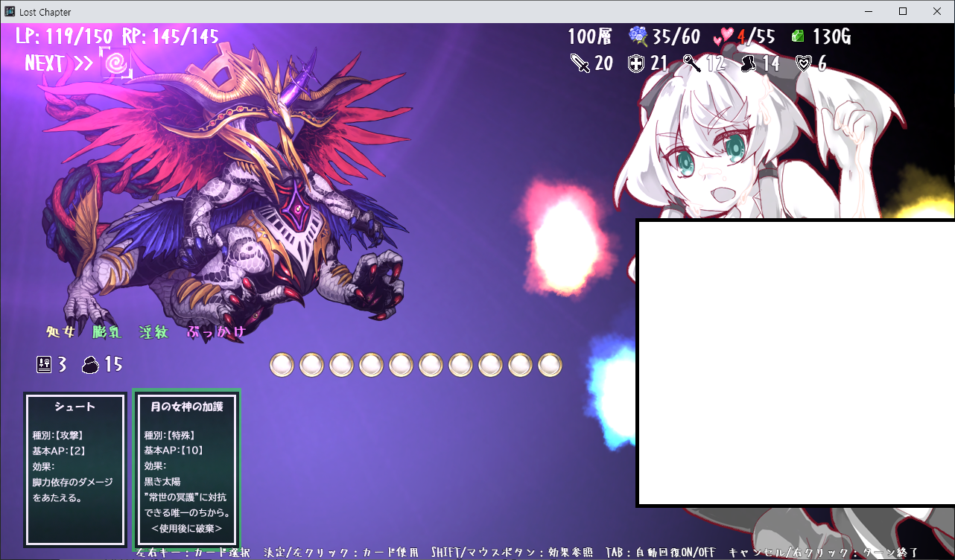The height and width of the screenshot is (560, 955).
Task: Click the deck count 3
Action: (x=63, y=364)
